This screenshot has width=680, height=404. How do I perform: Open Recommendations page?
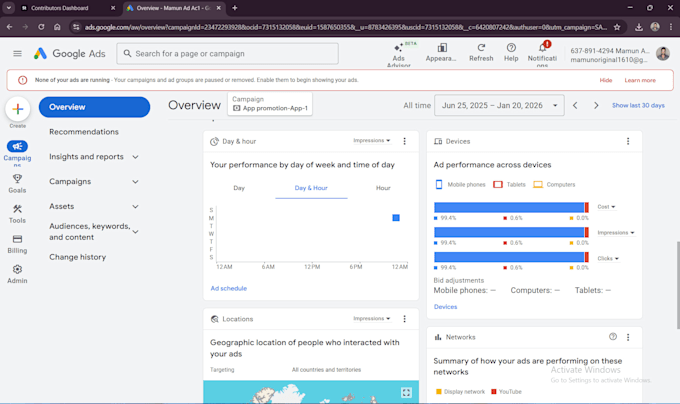coord(84,132)
